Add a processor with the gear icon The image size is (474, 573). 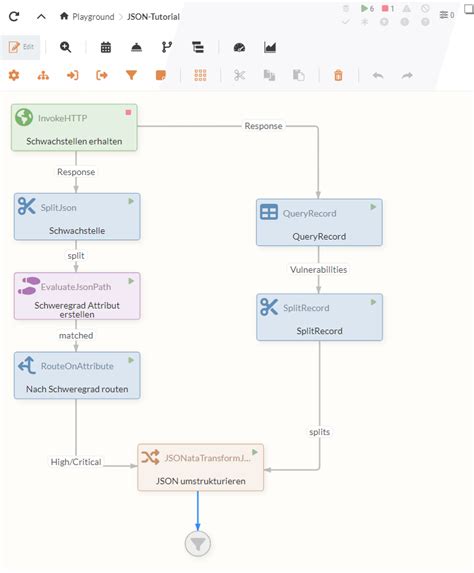(14, 75)
